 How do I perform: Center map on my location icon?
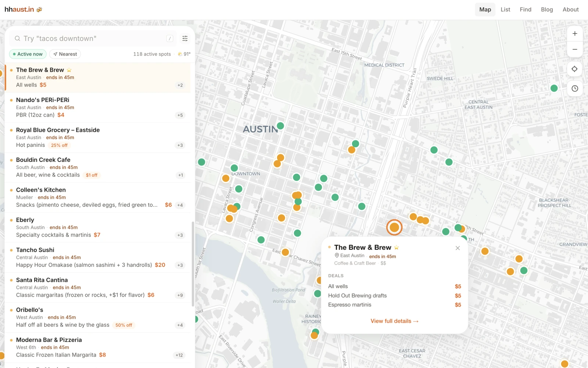click(x=575, y=69)
